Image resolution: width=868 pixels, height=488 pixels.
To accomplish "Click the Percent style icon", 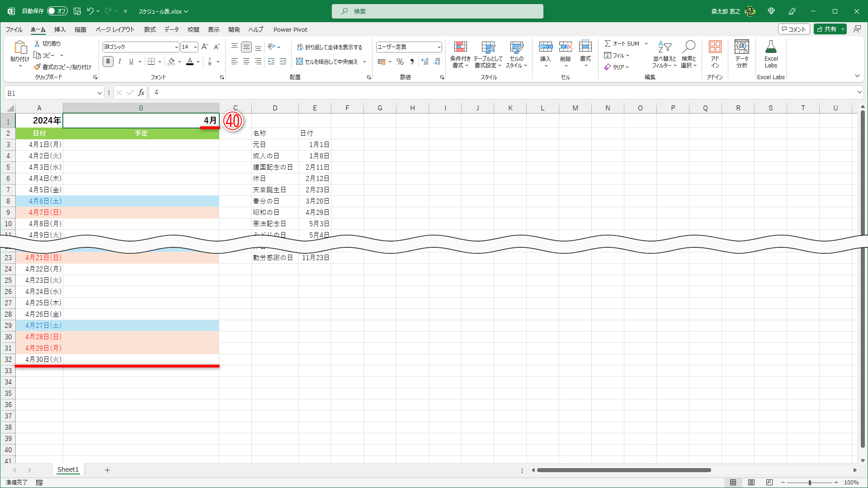I will pyautogui.click(x=400, y=62).
